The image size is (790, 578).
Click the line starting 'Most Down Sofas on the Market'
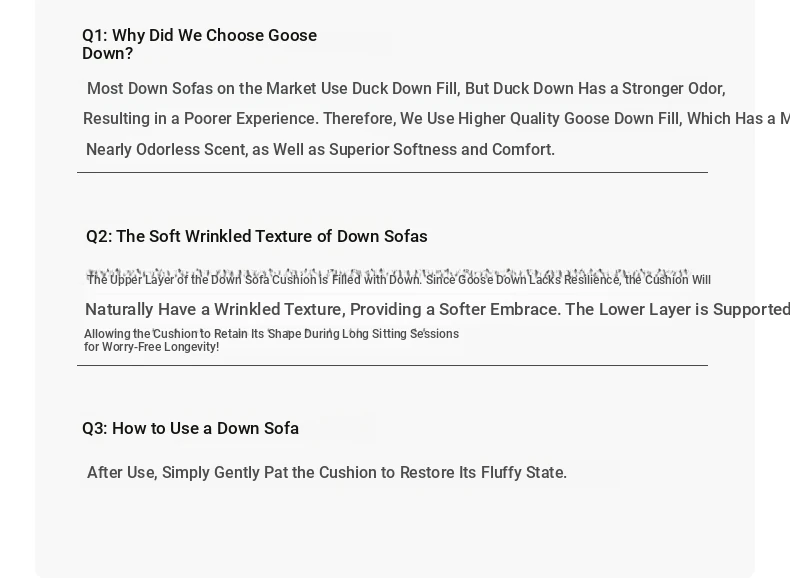click(x=406, y=89)
